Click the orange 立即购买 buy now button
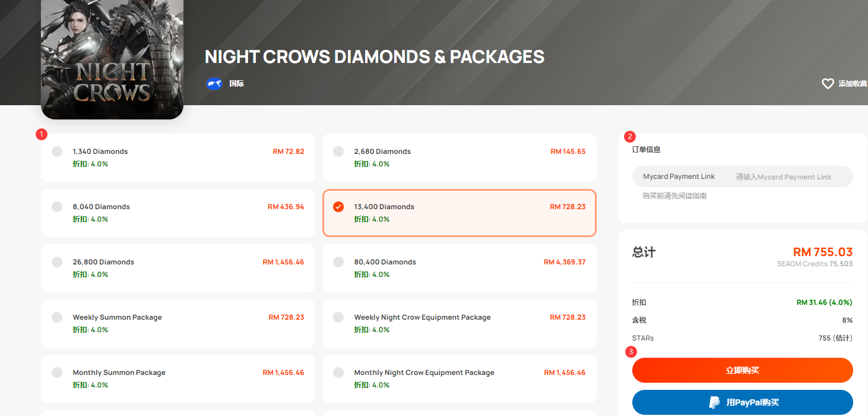The width and height of the screenshot is (868, 416). pos(743,370)
